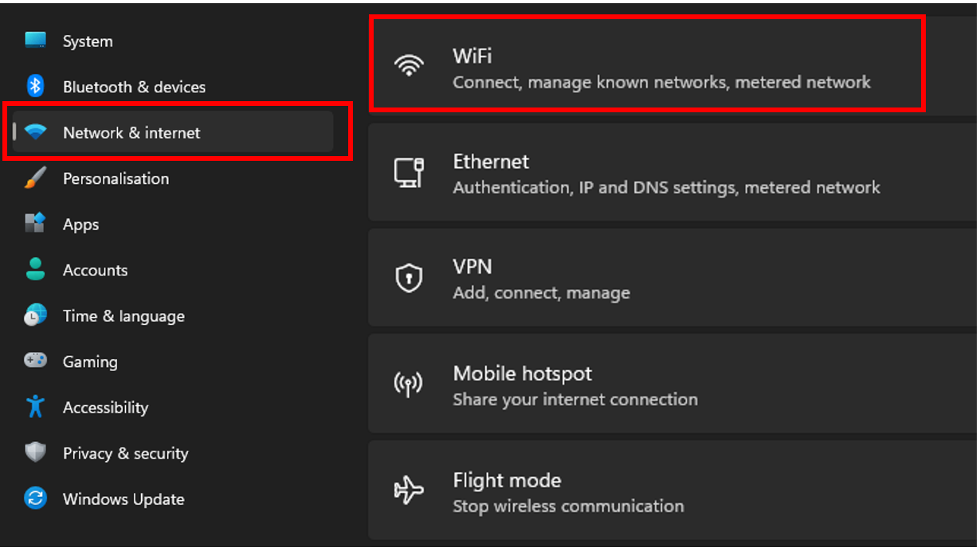Open Privacy & security settings
This screenshot has height=551, width=980.
(125, 453)
